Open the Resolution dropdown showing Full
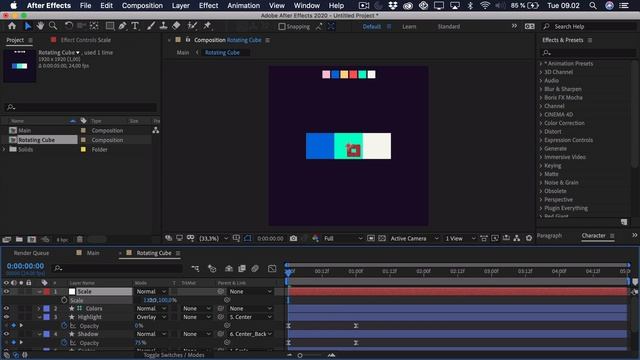 point(343,238)
